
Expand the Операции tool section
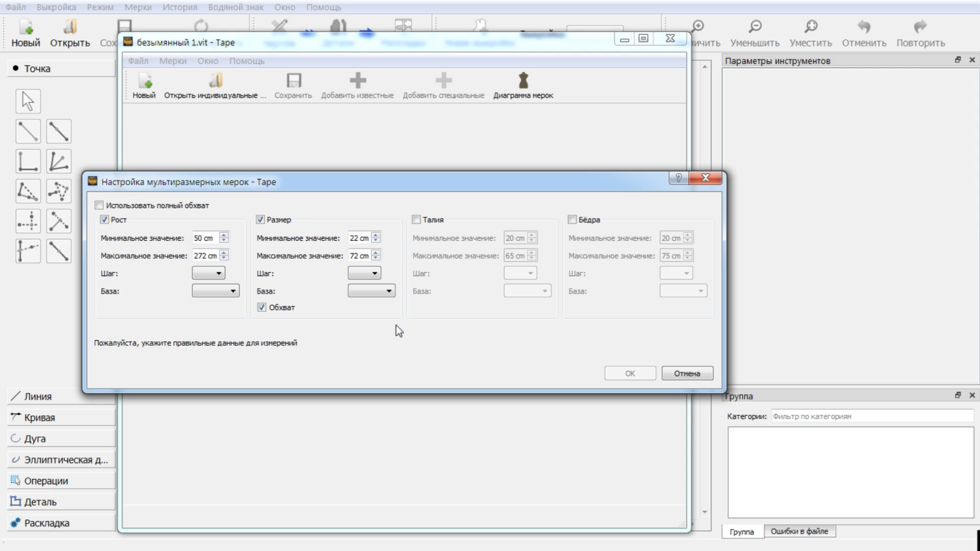click(x=61, y=481)
